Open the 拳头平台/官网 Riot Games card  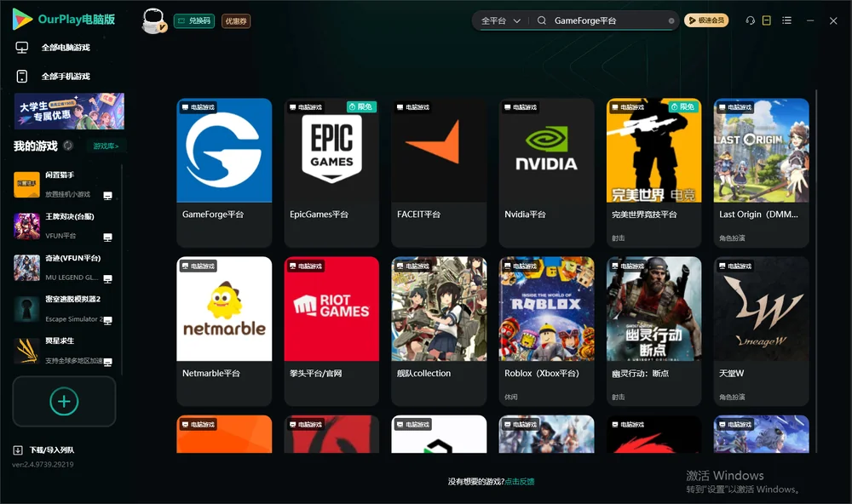pyautogui.click(x=331, y=331)
